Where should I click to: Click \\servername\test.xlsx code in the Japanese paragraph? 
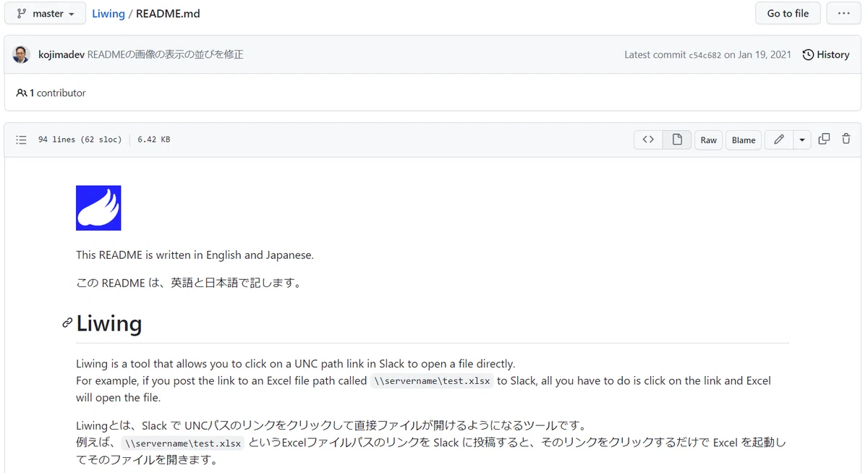coord(183,443)
